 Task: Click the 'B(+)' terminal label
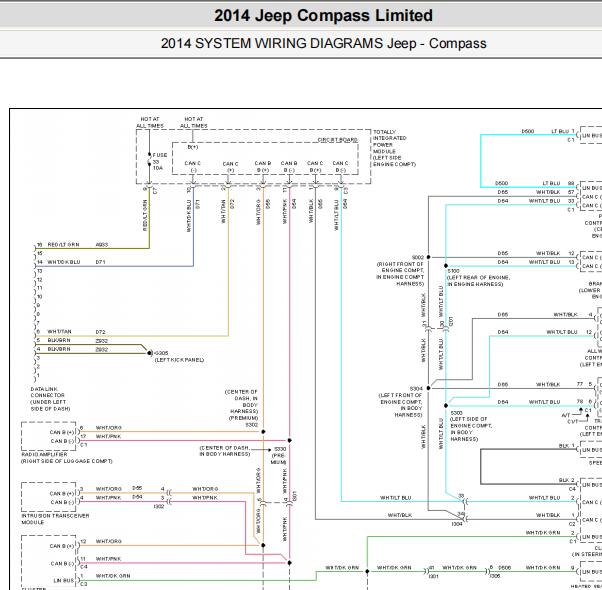coord(193,147)
